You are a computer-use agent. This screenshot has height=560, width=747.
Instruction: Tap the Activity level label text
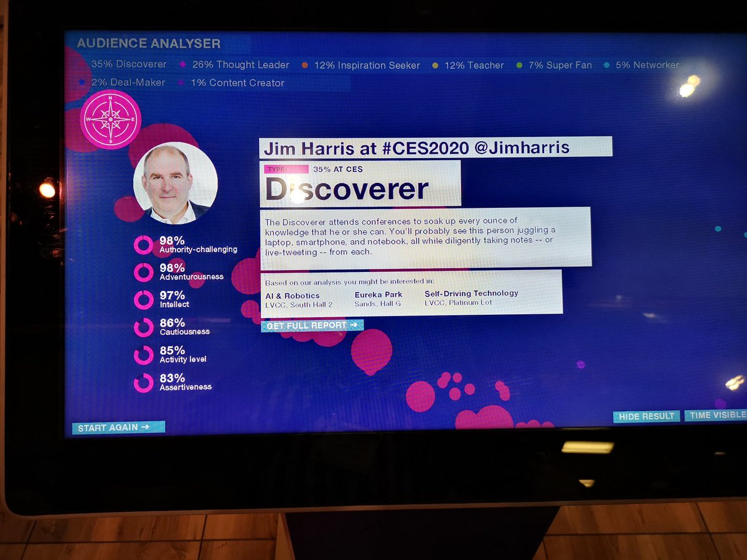click(183, 360)
